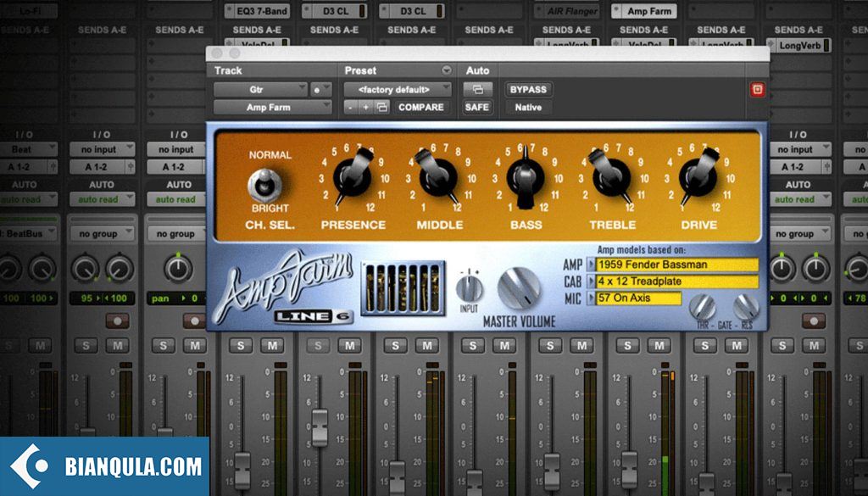Click the PRESENCE knob on the amp

[352, 177]
